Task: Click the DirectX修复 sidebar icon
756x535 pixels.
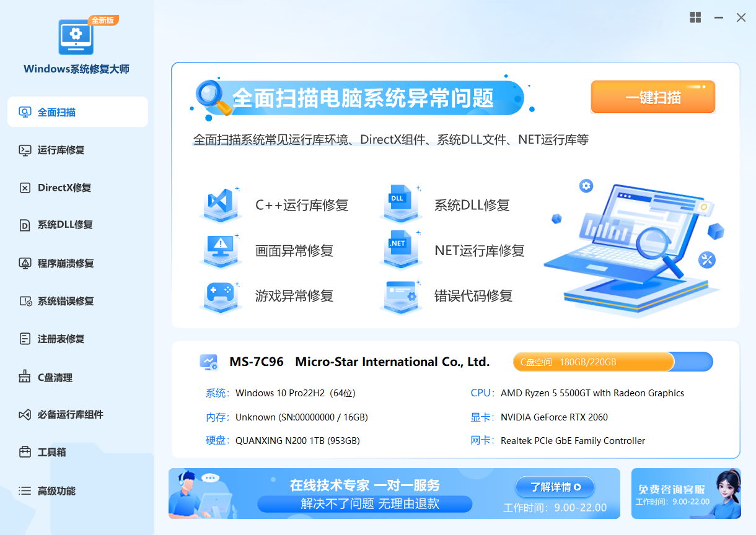Action: [x=25, y=188]
